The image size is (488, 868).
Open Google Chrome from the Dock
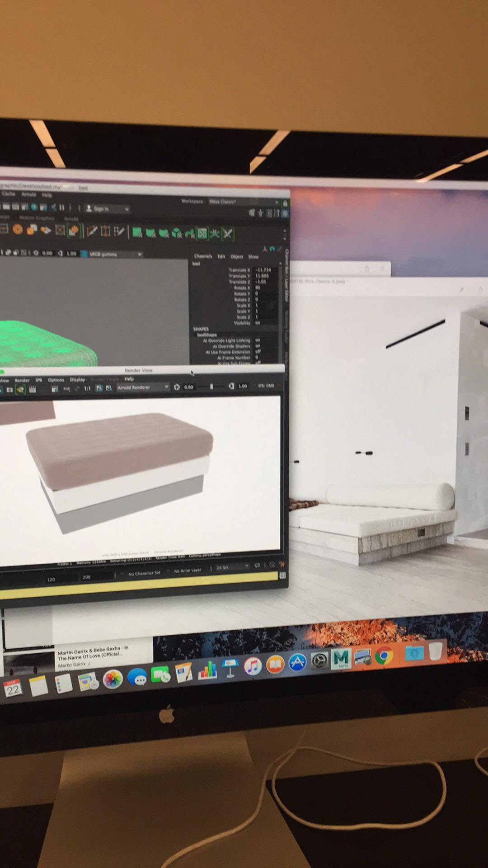pyautogui.click(x=384, y=656)
